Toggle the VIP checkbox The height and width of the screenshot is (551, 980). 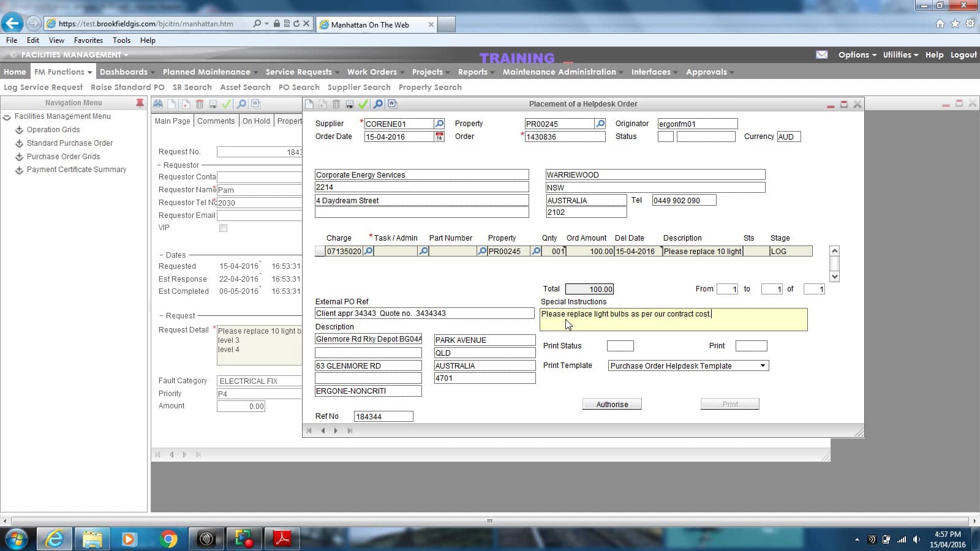pyautogui.click(x=223, y=227)
